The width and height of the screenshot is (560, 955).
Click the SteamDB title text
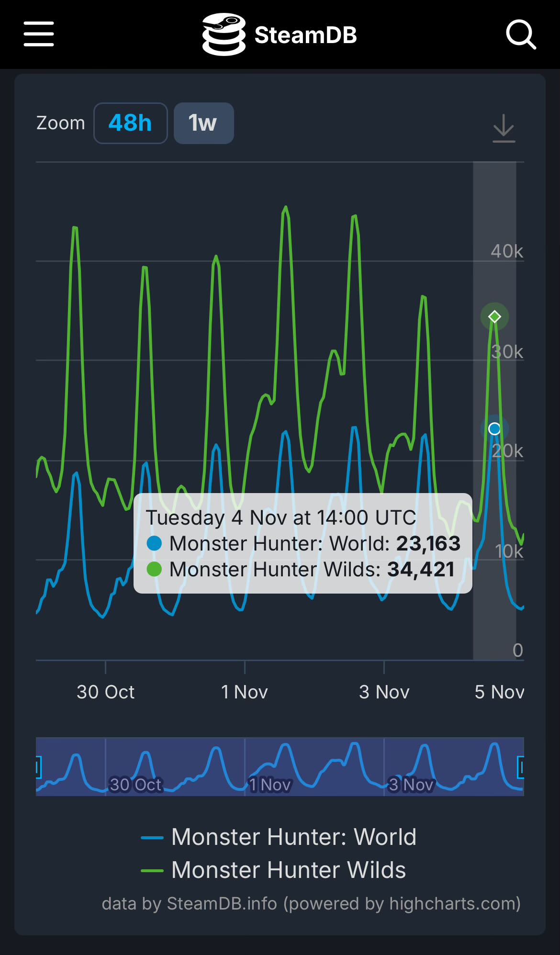coord(305,35)
